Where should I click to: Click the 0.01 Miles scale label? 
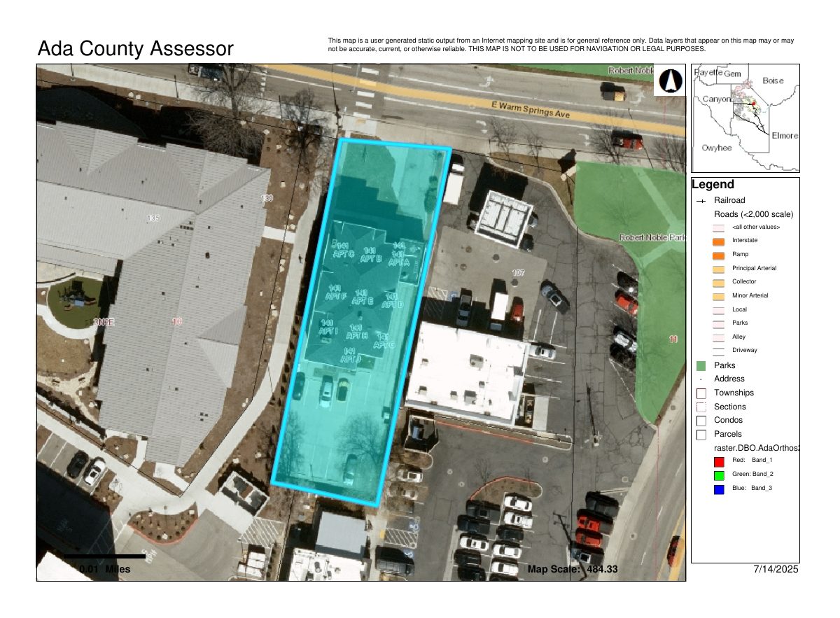[x=105, y=570]
